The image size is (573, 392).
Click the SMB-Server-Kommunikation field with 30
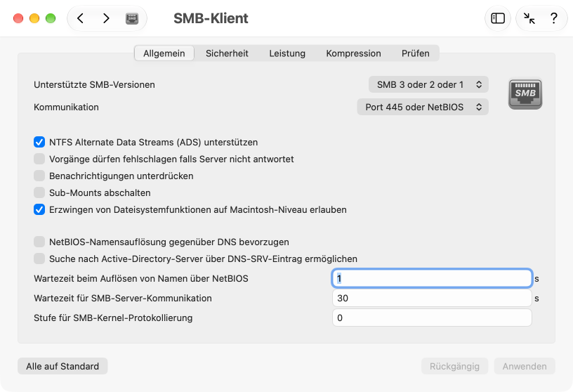pyautogui.click(x=432, y=298)
